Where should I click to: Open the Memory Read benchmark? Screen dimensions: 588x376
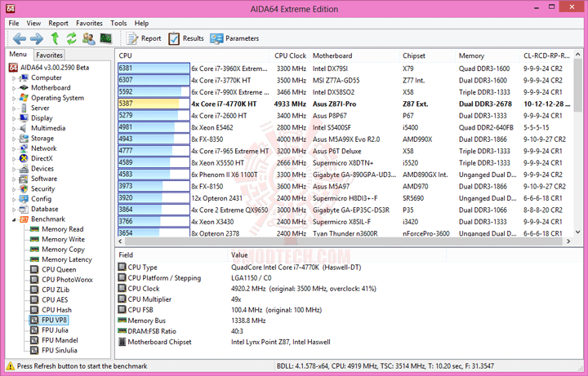click(63, 229)
